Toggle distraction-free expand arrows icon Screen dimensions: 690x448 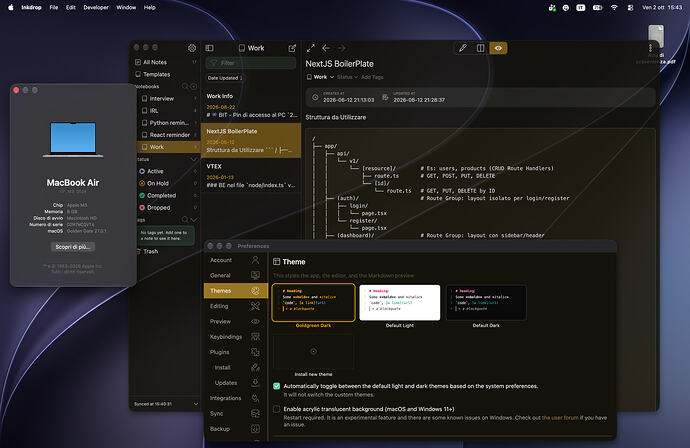coord(311,48)
